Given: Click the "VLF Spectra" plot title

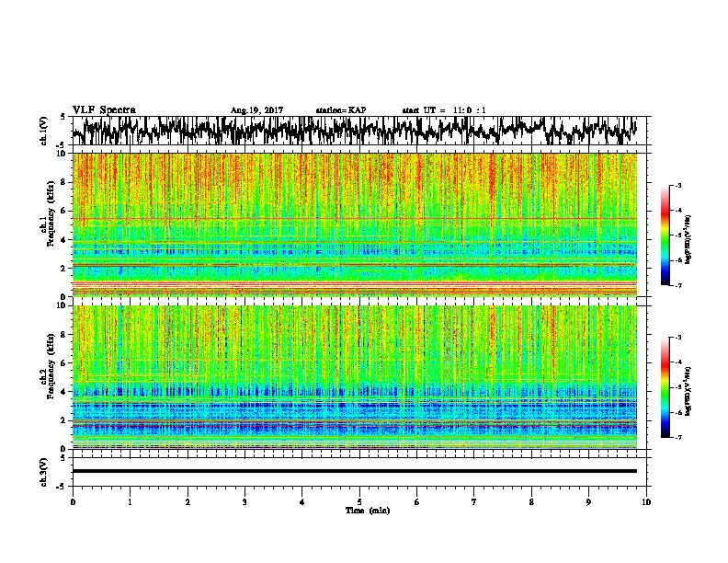Looking at the screenshot, I should pyautogui.click(x=104, y=110).
